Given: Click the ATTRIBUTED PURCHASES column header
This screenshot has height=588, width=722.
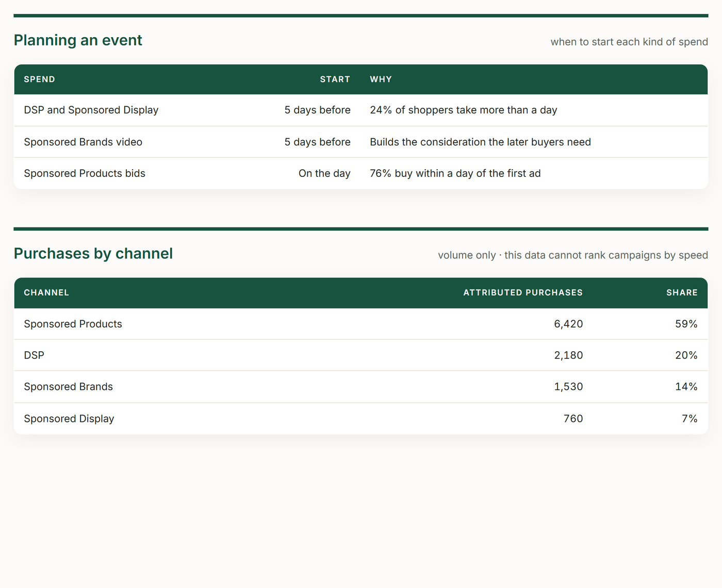Looking at the screenshot, I should (523, 292).
